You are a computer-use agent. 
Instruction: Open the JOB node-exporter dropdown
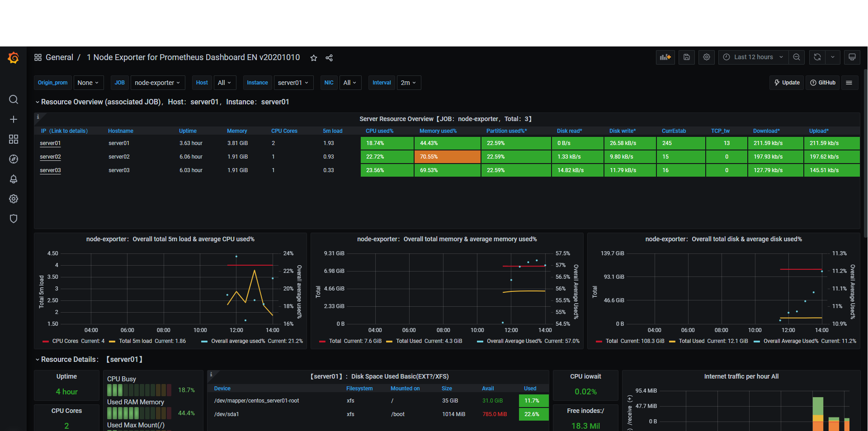pyautogui.click(x=157, y=83)
